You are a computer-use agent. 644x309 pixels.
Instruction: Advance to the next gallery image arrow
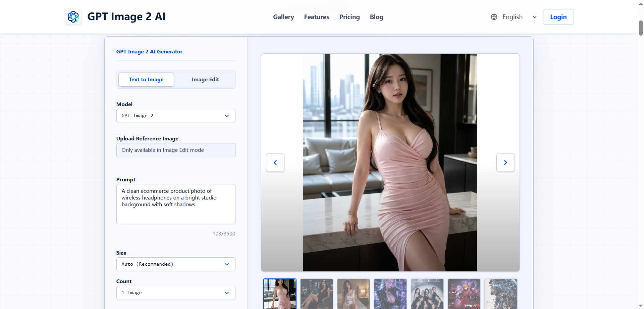pyautogui.click(x=505, y=163)
